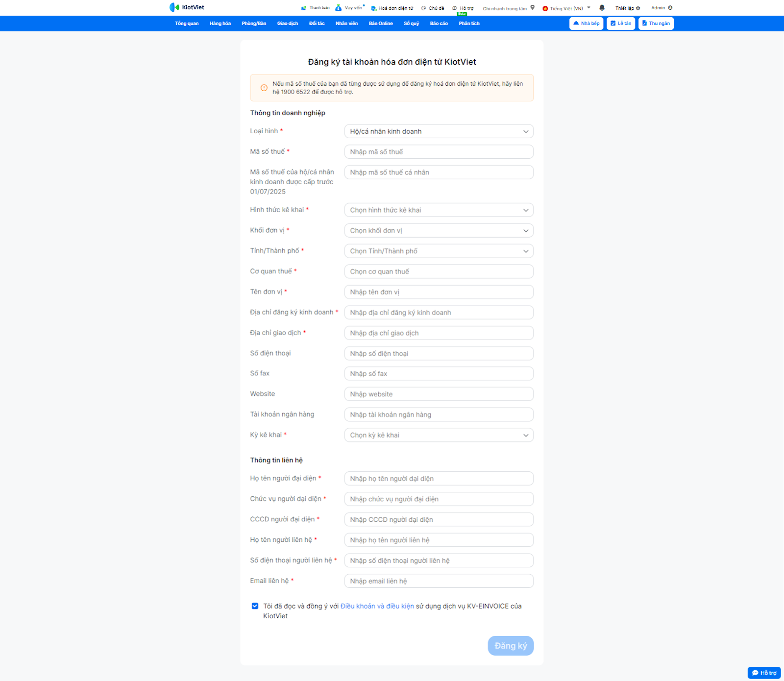
Task: Click the Tên đơn vị input field
Action: coord(439,292)
